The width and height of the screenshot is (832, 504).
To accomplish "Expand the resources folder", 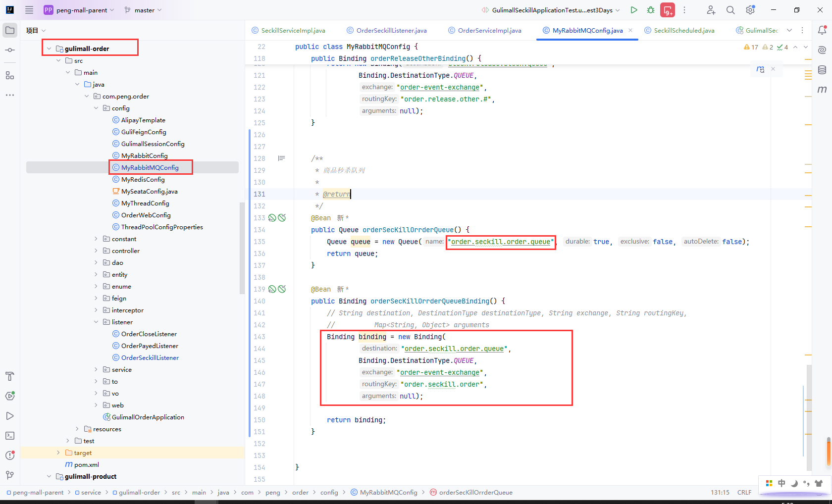I will tap(77, 429).
